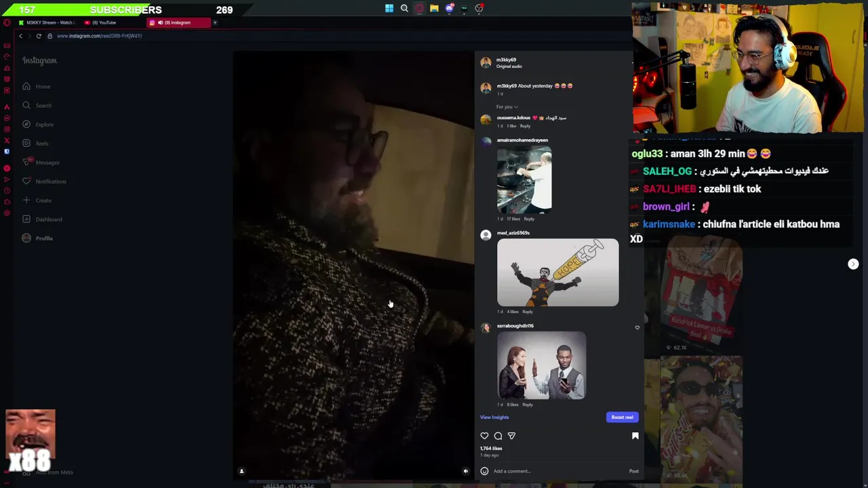Open the GIF in sarraboughdiri16's comment
Viewport: 868px width, 488px height.
541,365
